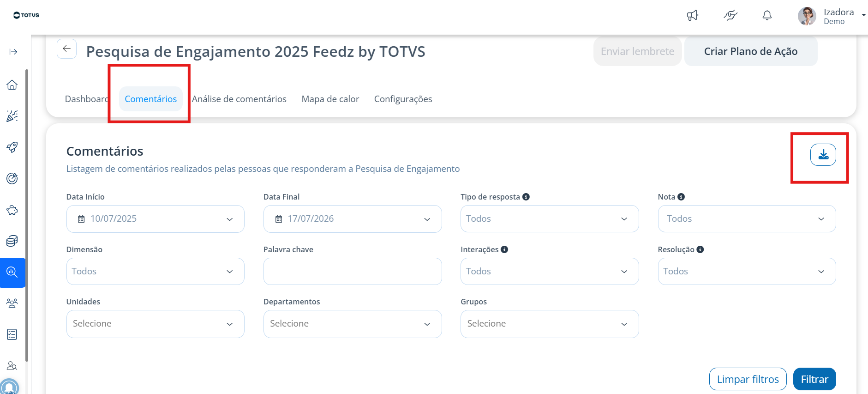Switch to Análise de comentários tab
Image resolution: width=868 pixels, height=394 pixels.
[x=239, y=99]
